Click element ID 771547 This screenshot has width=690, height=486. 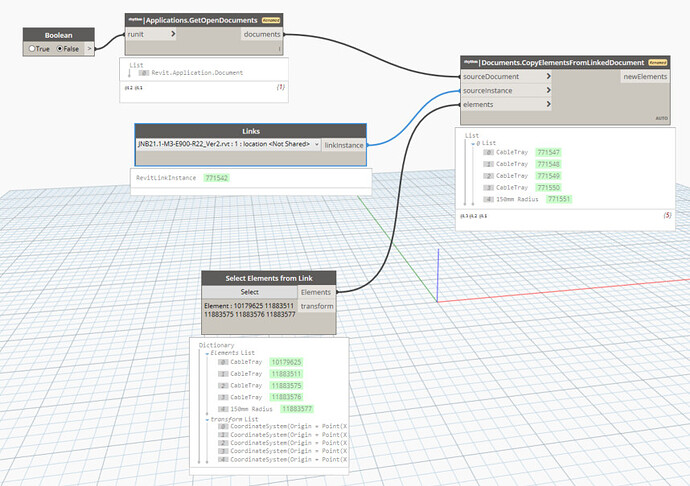tap(548, 152)
